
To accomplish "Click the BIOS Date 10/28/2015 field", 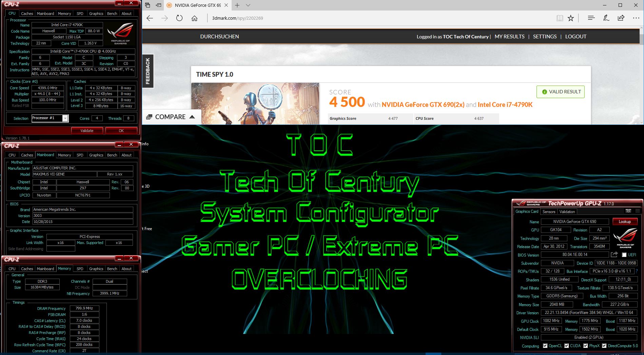I will [x=83, y=222].
